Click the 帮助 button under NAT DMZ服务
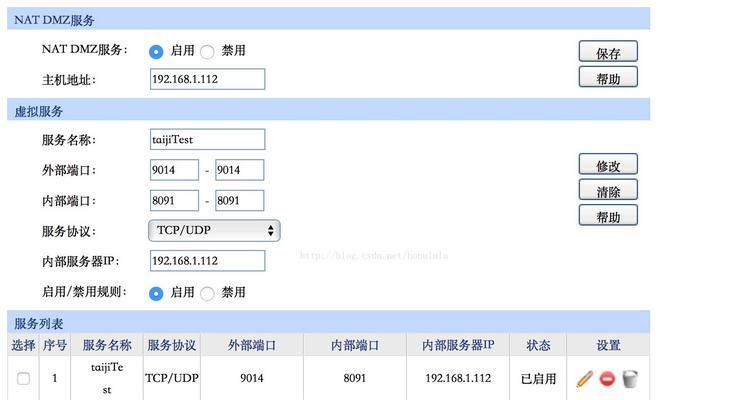738x400 pixels. click(608, 77)
